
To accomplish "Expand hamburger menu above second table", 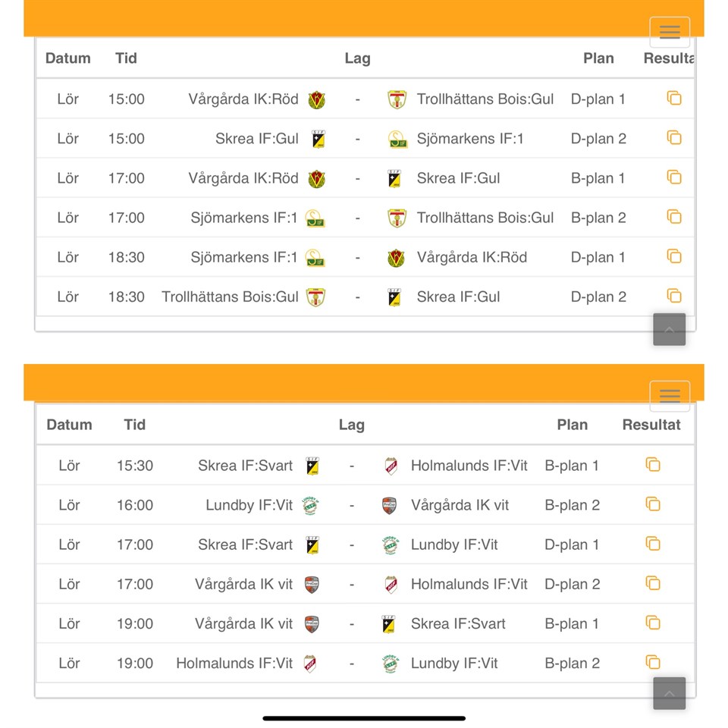I will pos(670,396).
